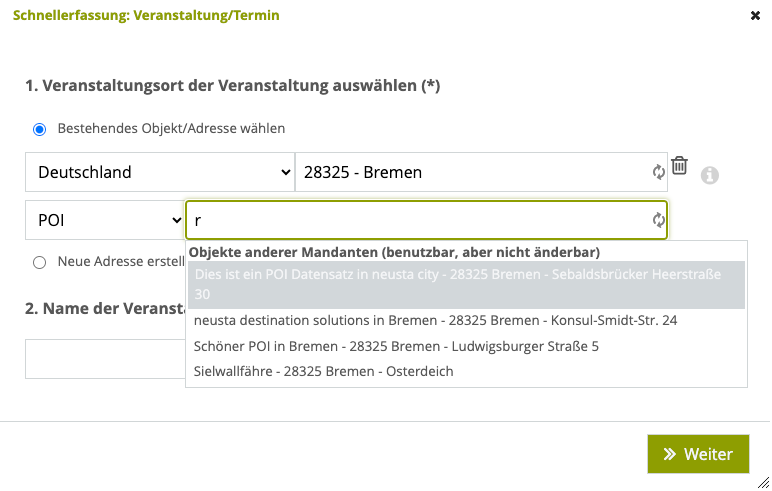This screenshot has width=772, height=491.
Task: Select Neue Adresse erstellen radio button
Action: click(39, 262)
